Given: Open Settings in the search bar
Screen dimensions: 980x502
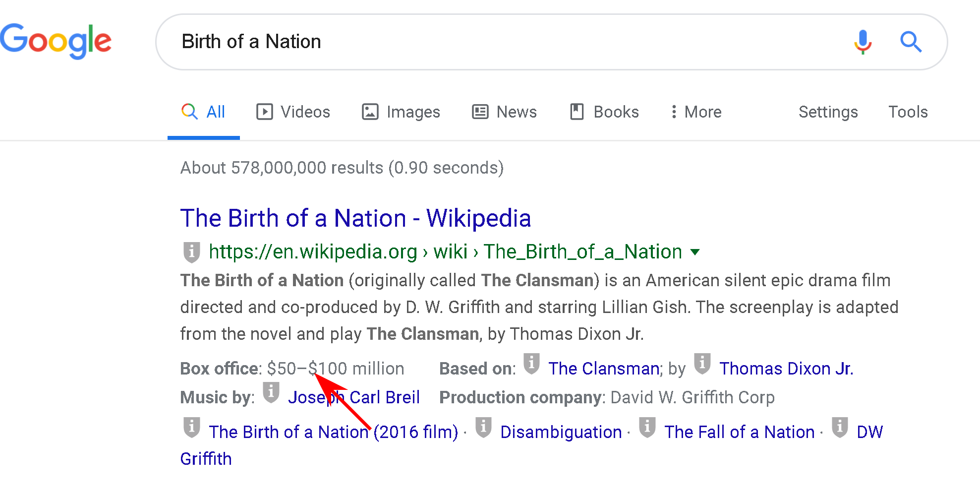Looking at the screenshot, I should point(828,112).
